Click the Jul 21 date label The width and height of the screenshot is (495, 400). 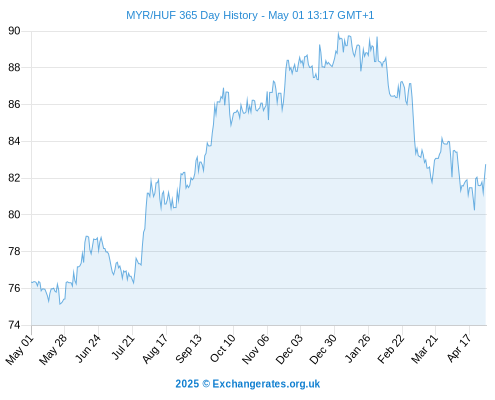[x=123, y=347]
